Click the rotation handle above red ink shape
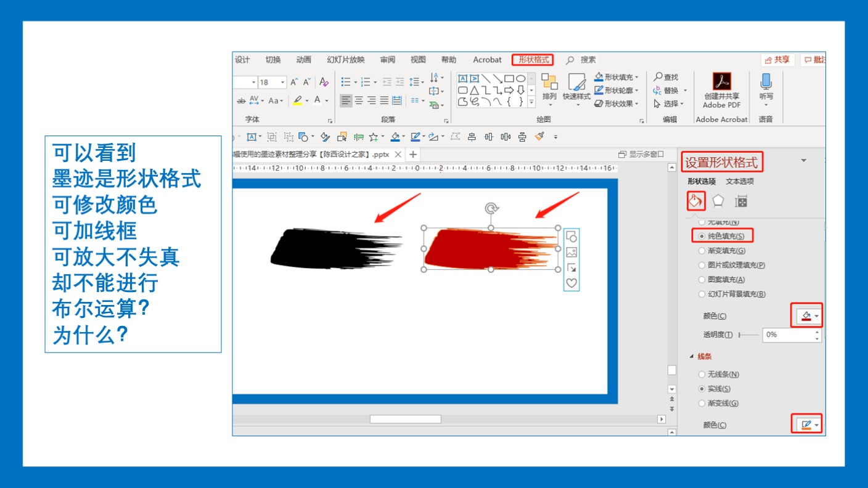Screen dimensions: 868x488 point(491,208)
